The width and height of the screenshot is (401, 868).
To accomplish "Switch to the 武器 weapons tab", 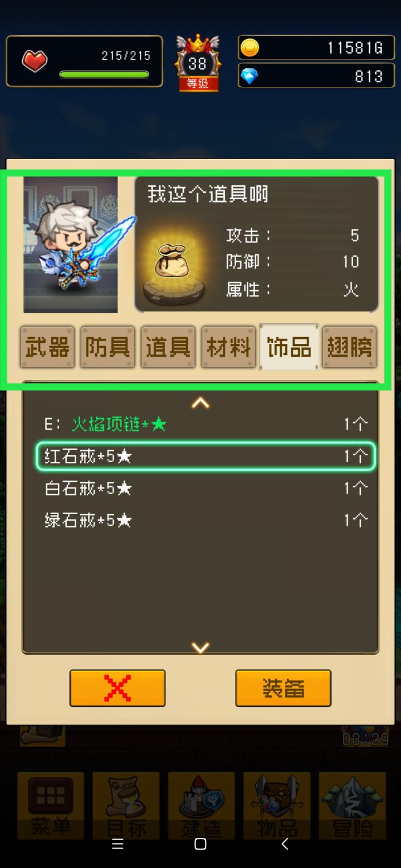I will (47, 347).
